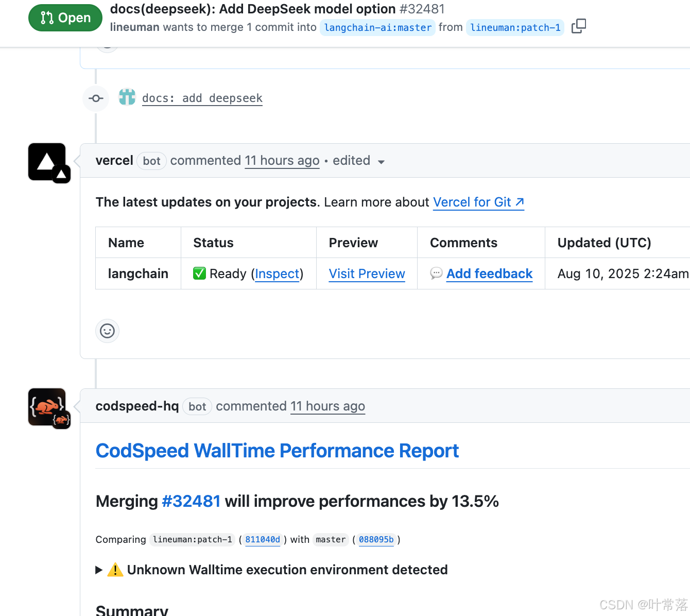690x616 pixels.
Task: Click the 'bot' label next to codspeed-hq
Action: pyautogui.click(x=197, y=407)
